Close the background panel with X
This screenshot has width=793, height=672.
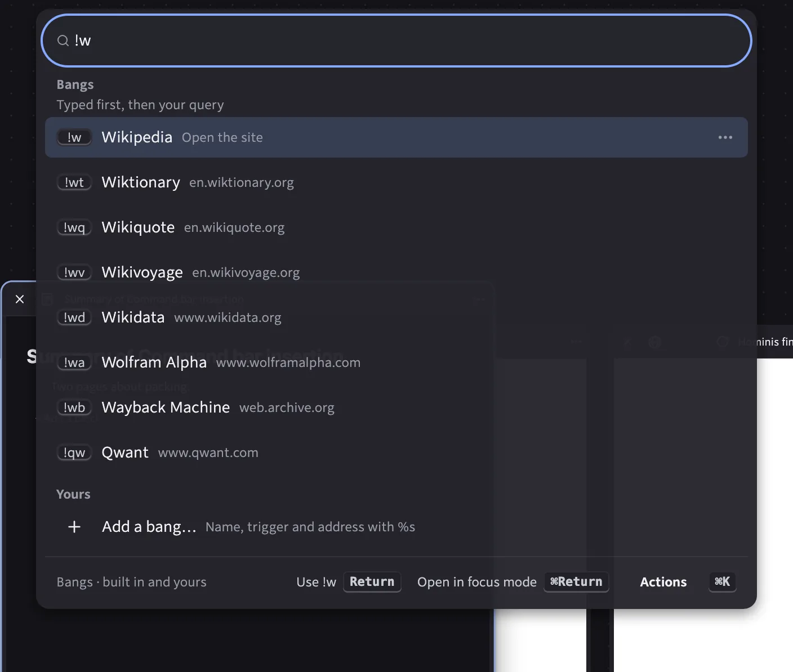click(x=20, y=299)
